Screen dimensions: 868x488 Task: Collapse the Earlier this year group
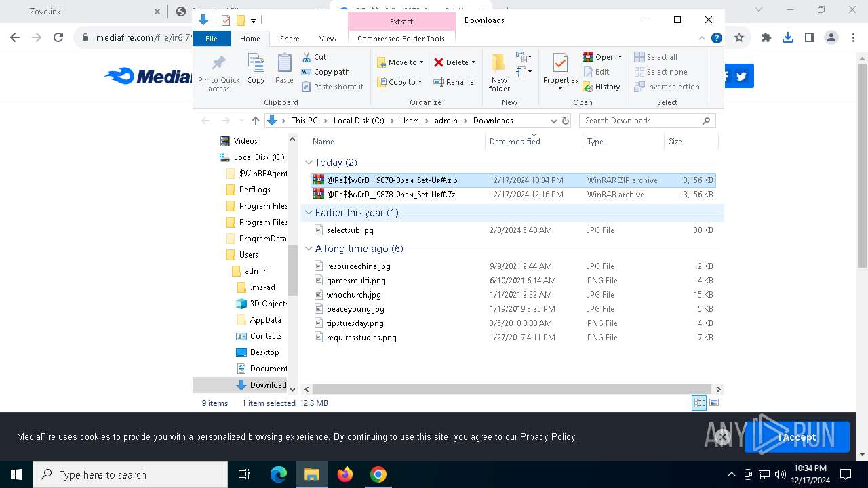309,213
